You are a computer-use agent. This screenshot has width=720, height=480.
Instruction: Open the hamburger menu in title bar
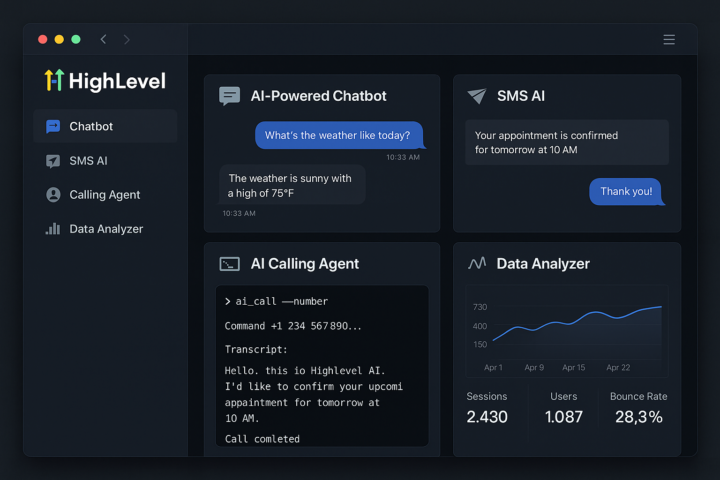pos(669,40)
